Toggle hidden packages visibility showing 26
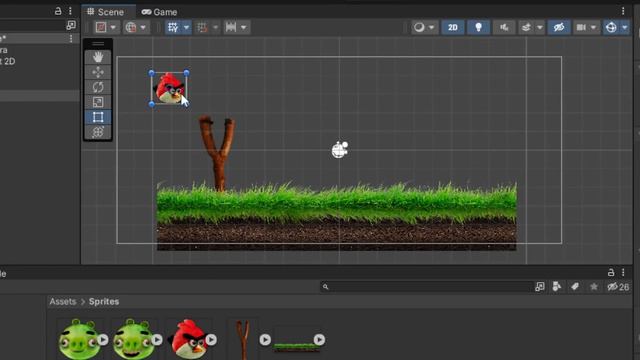Image resolution: width=640 pixels, height=360 pixels. [x=618, y=287]
